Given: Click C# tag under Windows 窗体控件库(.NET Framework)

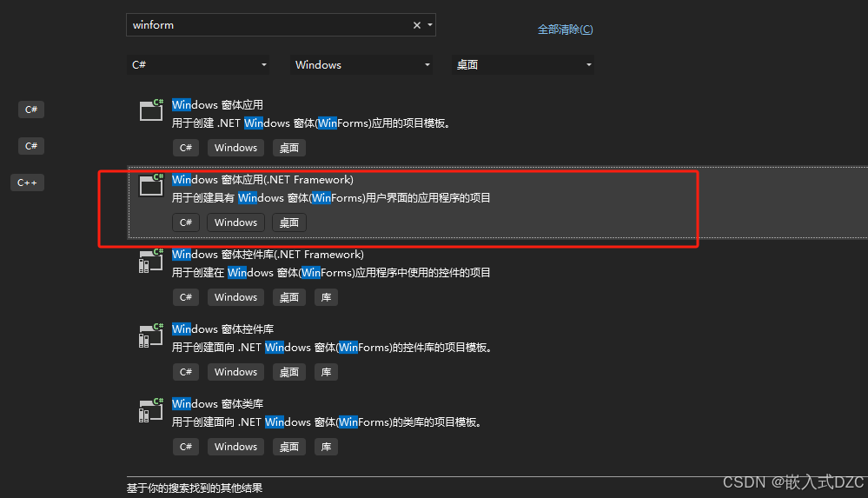Looking at the screenshot, I should click(185, 297).
